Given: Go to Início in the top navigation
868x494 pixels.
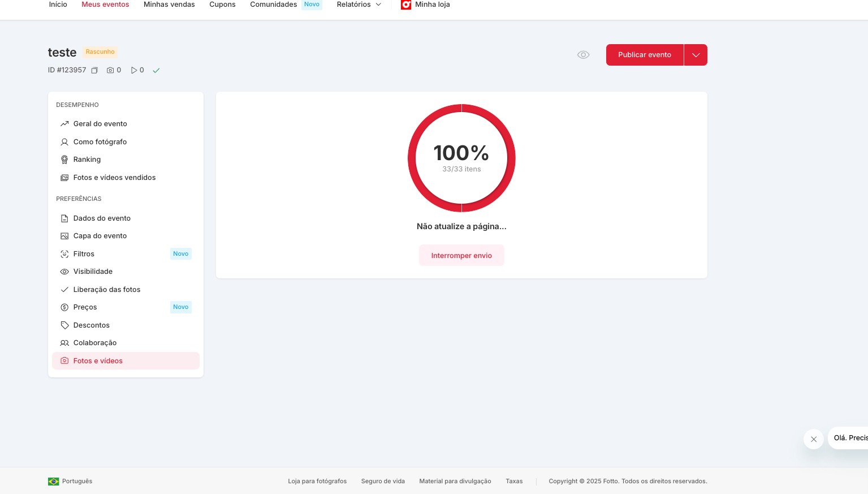Looking at the screenshot, I should [x=58, y=5].
